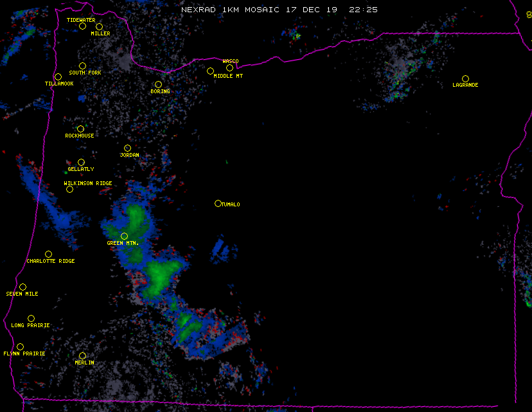
Task: Click the Merlin station circle marker
Action: pyautogui.click(x=82, y=355)
